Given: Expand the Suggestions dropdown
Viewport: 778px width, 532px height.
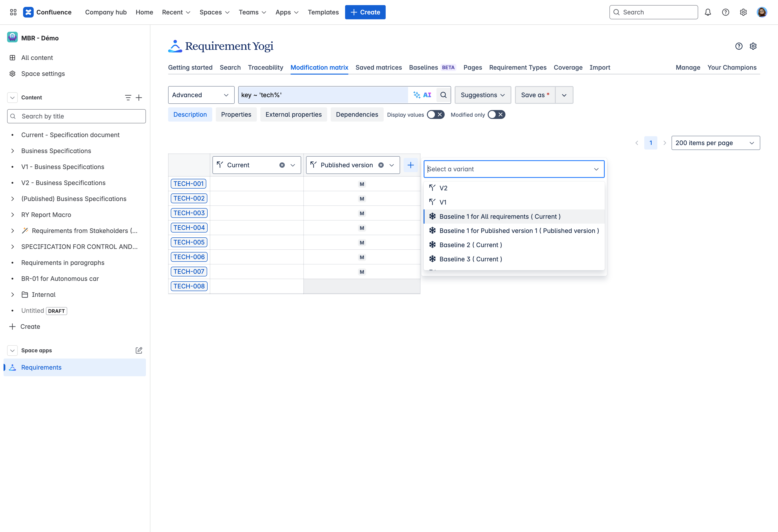Looking at the screenshot, I should [482, 95].
